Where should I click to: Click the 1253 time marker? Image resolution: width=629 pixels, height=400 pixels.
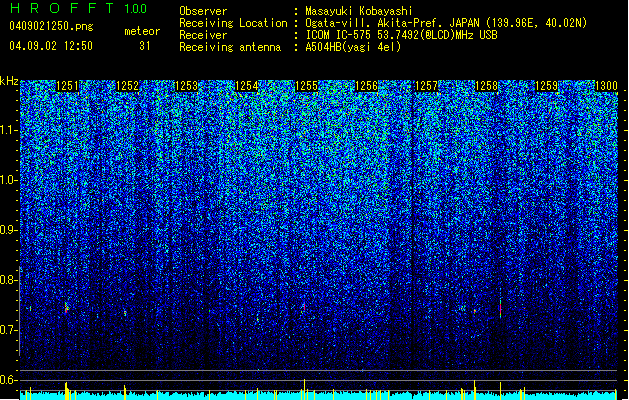[187, 86]
